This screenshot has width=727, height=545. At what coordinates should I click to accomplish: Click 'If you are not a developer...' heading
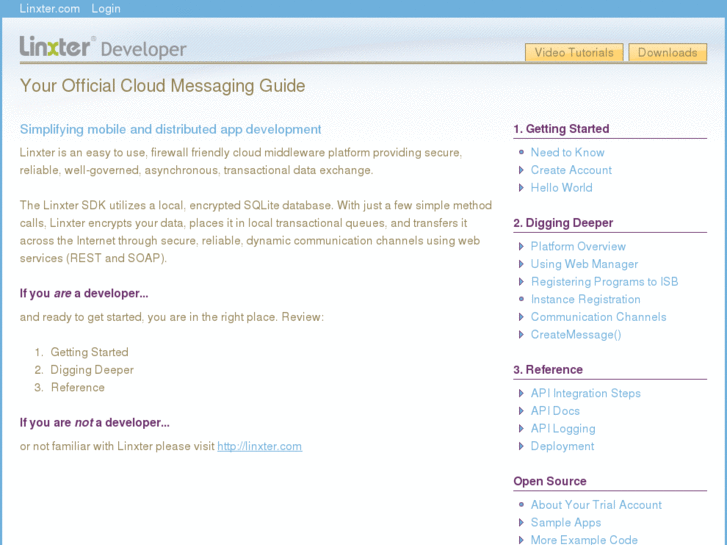95,423
